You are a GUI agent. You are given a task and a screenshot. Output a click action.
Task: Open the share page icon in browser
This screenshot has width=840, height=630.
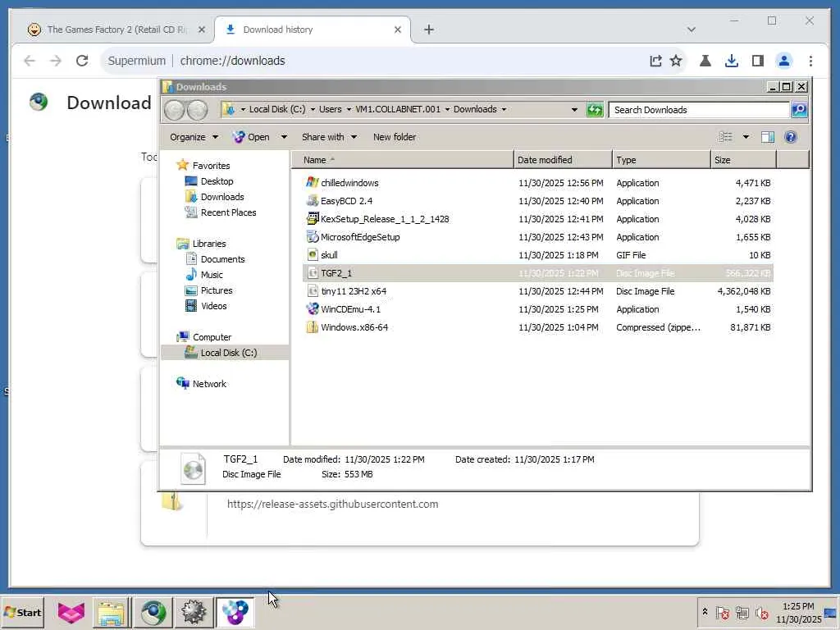(x=655, y=61)
